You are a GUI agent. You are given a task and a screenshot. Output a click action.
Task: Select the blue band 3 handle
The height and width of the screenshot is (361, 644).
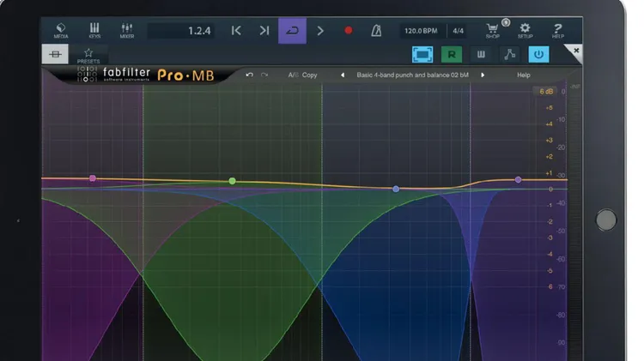pos(396,190)
